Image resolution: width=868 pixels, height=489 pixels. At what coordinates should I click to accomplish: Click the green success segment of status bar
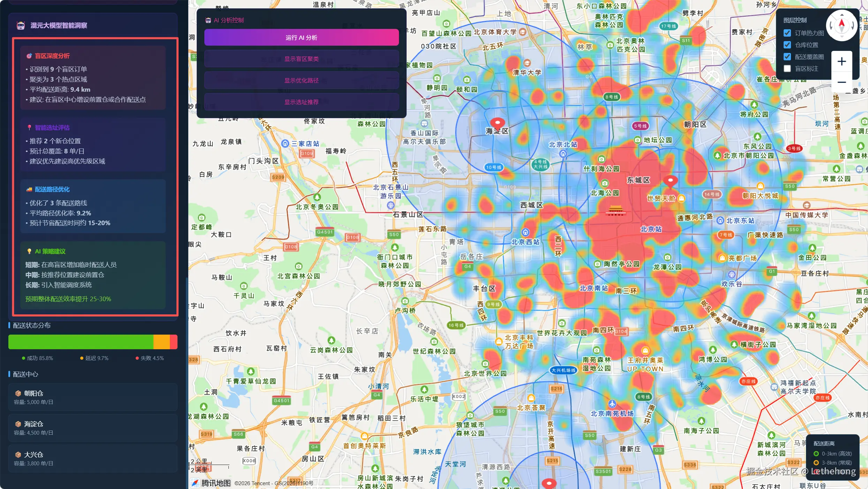[x=81, y=342]
